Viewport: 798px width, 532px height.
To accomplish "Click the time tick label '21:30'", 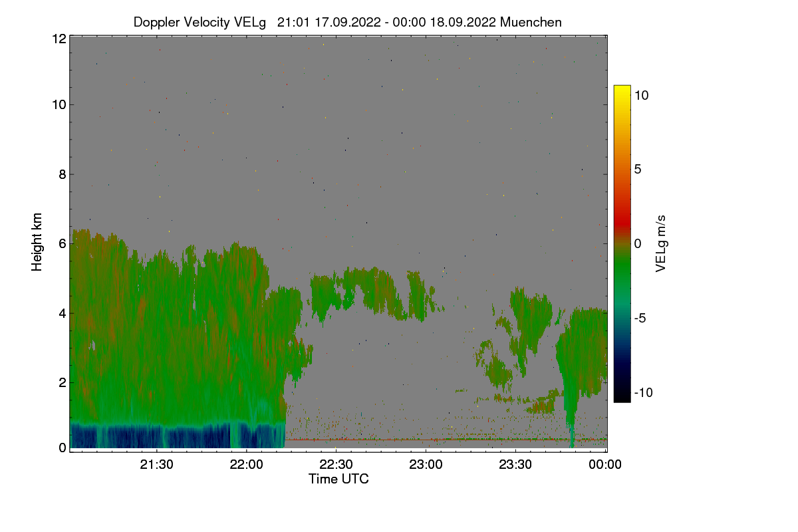I will tap(157, 465).
